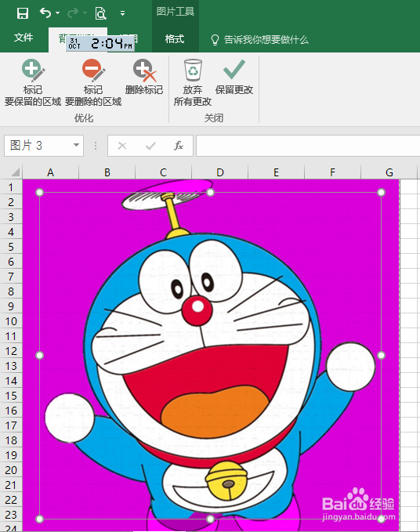Select row 15 header
The width and height of the screenshot is (420, 532).
[11, 396]
